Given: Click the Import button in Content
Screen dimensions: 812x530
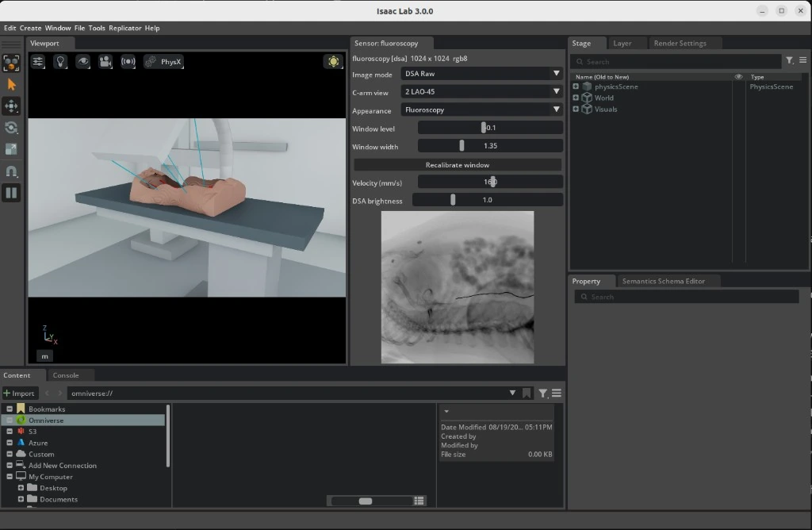Looking at the screenshot, I should pyautogui.click(x=19, y=394).
